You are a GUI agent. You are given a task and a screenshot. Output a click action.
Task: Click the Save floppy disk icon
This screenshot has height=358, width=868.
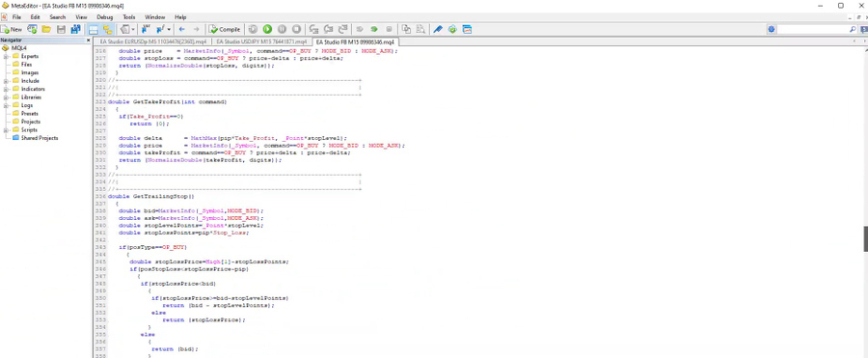pos(61,29)
